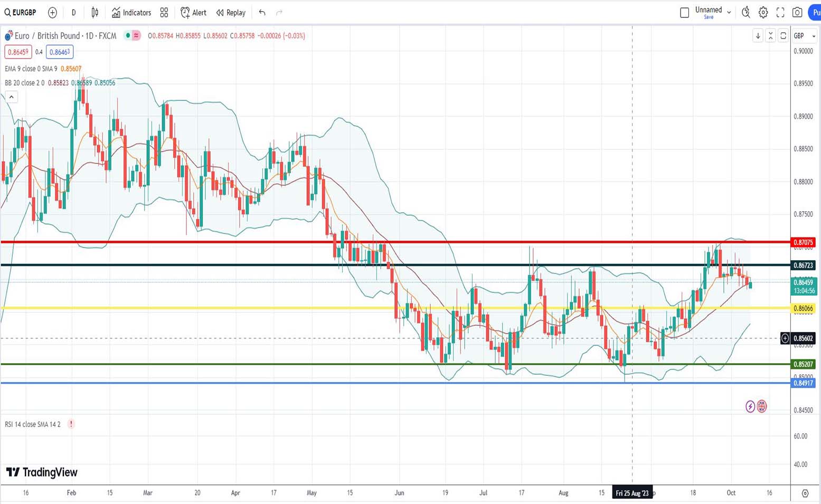Undo the last chart action

pyautogui.click(x=262, y=13)
